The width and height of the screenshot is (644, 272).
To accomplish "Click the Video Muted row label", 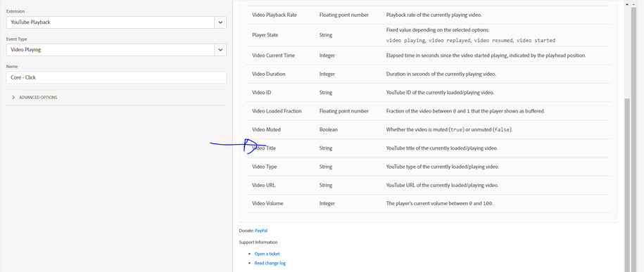I will [x=266, y=129].
